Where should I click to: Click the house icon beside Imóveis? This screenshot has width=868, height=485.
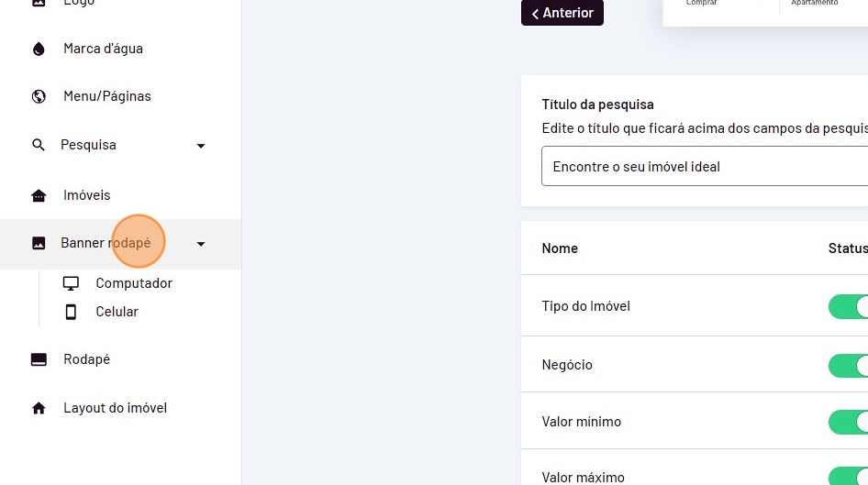(x=39, y=195)
